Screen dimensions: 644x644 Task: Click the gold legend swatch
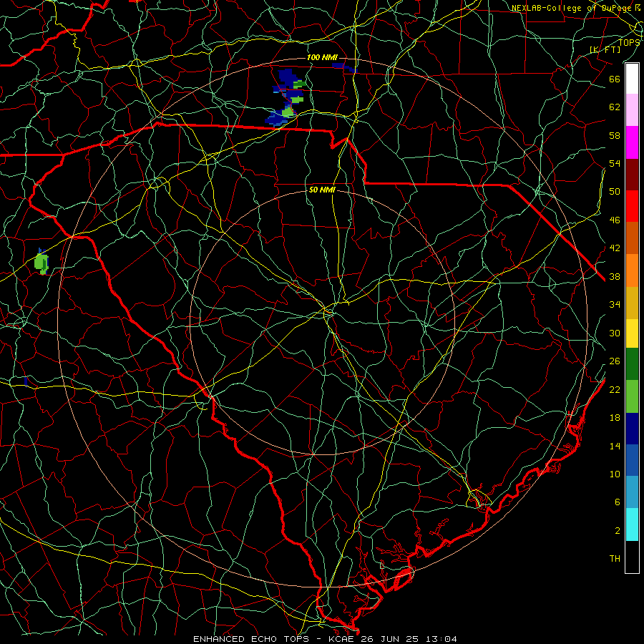point(632,303)
